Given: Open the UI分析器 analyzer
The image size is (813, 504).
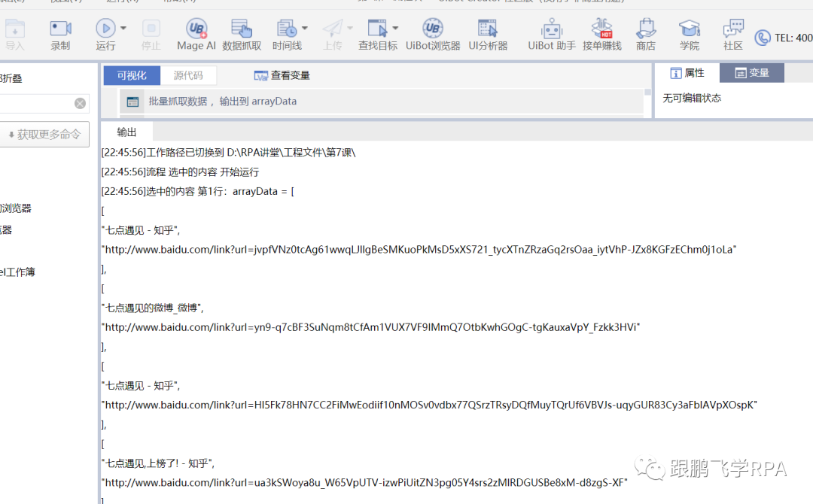Looking at the screenshot, I should 488,34.
